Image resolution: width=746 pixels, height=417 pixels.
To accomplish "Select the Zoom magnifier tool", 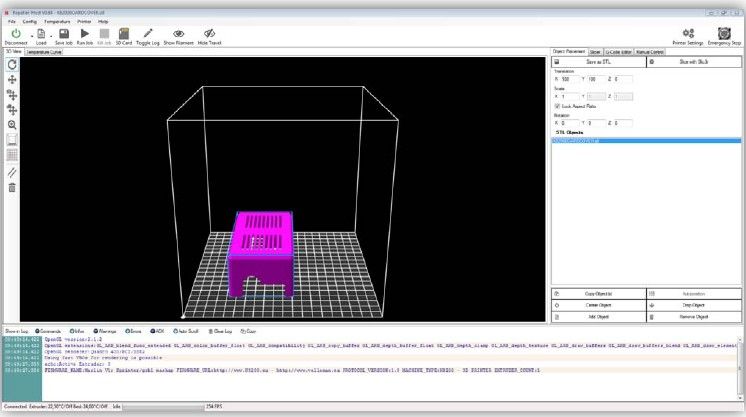I will [x=12, y=125].
